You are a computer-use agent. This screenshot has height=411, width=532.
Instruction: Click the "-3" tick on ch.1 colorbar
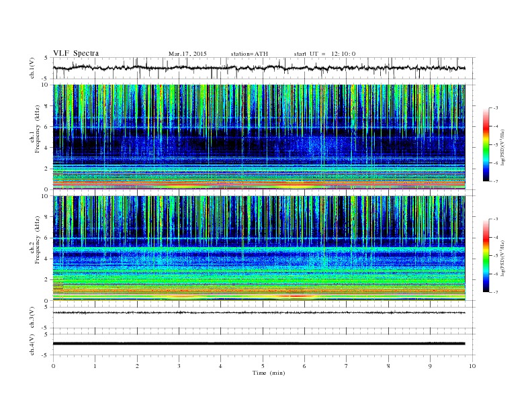(496, 108)
